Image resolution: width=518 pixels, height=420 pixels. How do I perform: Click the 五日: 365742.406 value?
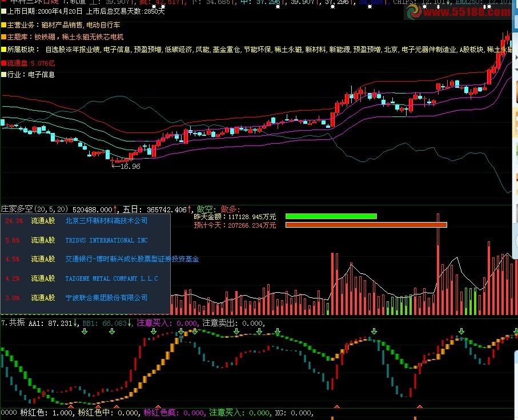click(x=155, y=209)
